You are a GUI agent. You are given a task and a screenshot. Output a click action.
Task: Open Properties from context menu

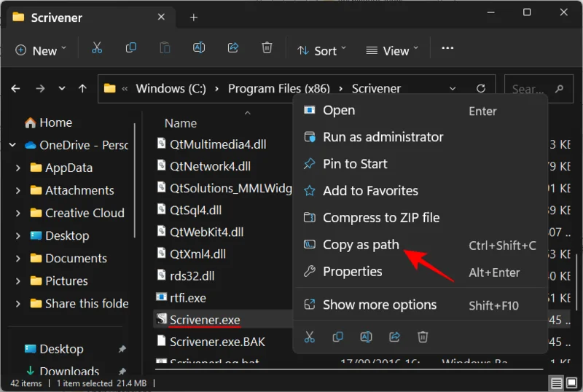click(420, 272)
